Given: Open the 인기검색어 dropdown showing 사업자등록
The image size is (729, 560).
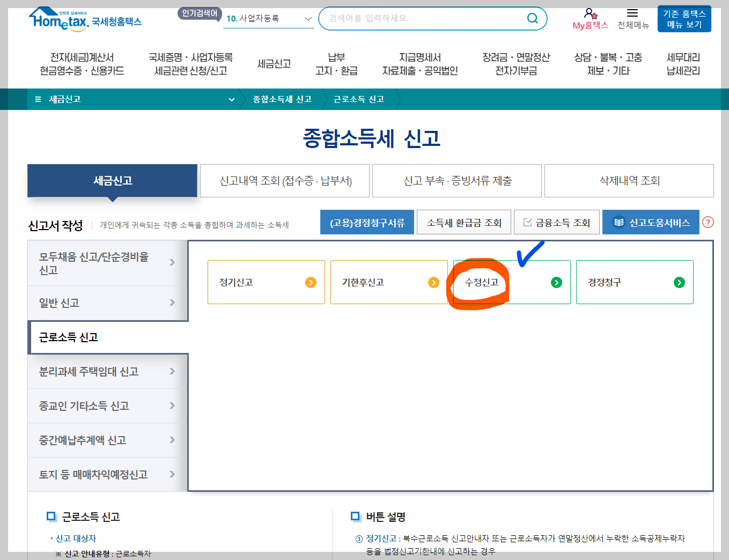Looking at the screenshot, I should (x=307, y=18).
